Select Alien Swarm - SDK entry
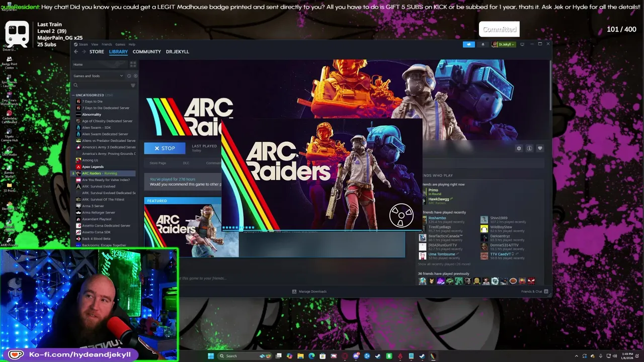The image size is (644, 362). coord(96,128)
